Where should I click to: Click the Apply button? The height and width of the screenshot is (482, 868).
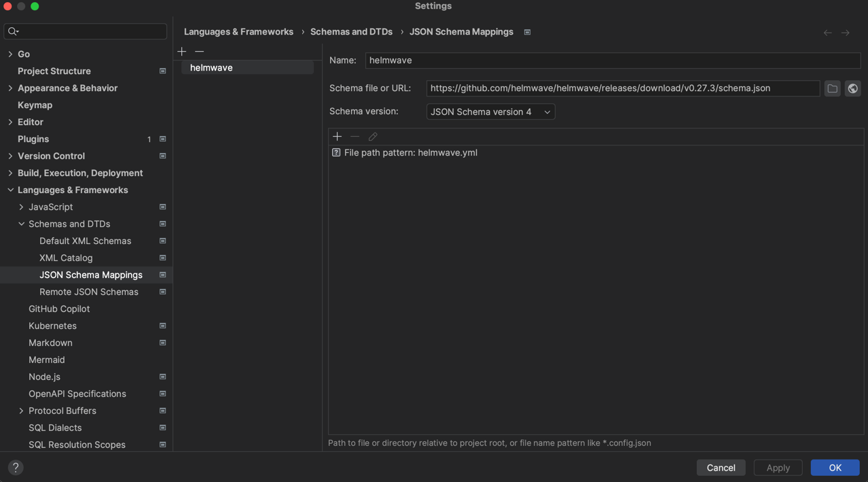tap(778, 468)
